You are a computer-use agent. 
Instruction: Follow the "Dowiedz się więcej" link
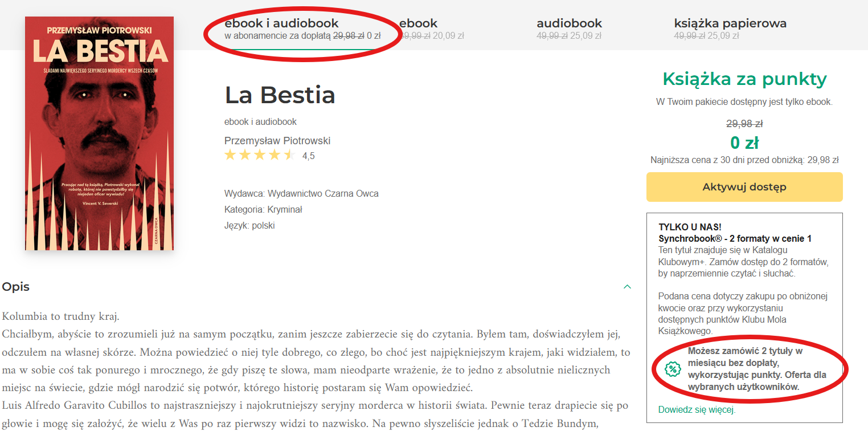(697, 409)
